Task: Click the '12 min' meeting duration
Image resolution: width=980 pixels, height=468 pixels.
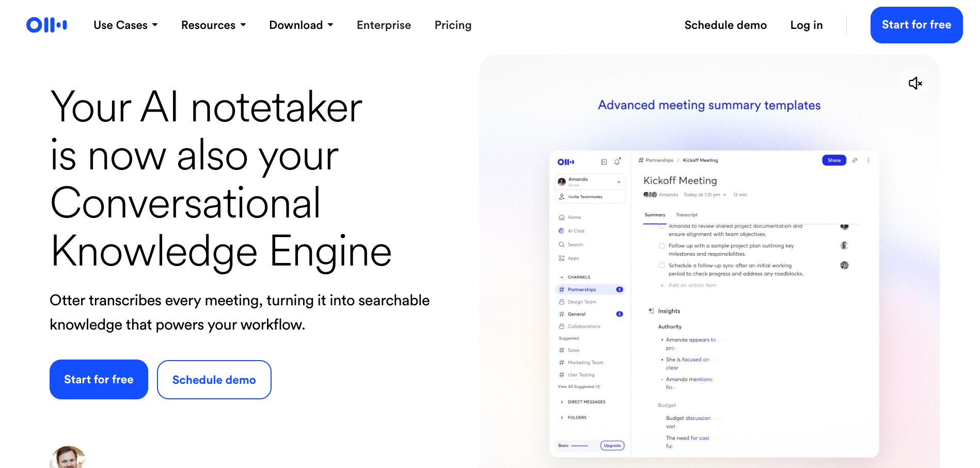Action: click(x=740, y=195)
